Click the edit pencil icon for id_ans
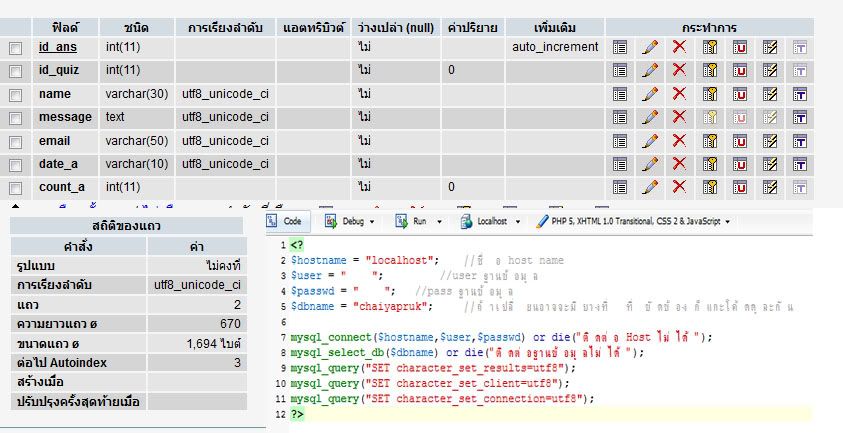This screenshot has width=843, height=433. (x=649, y=47)
